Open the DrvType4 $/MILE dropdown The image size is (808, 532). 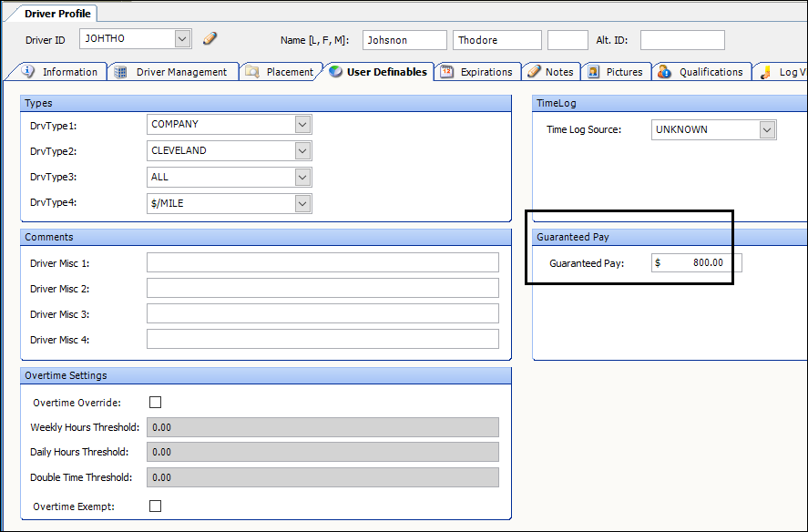point(302,203)
